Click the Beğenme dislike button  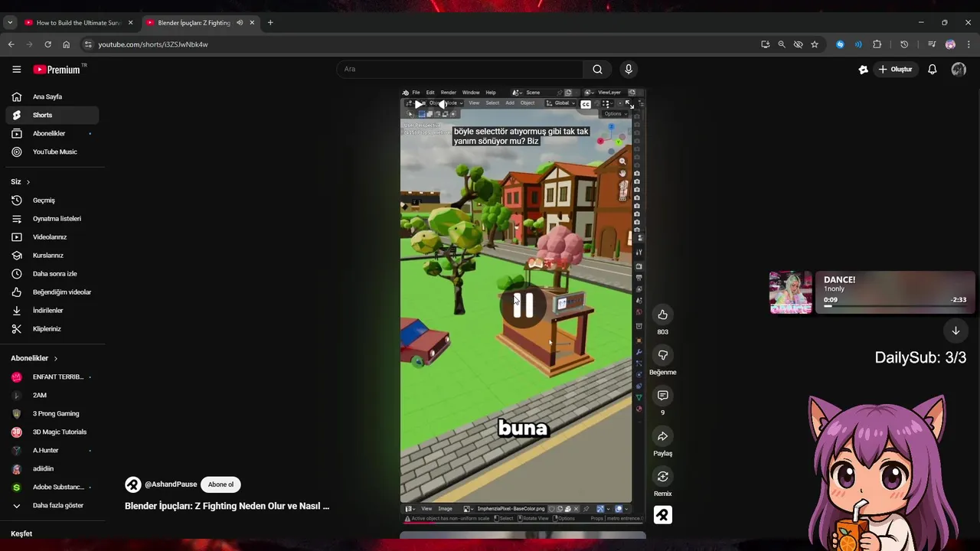[x=662, y=355]
